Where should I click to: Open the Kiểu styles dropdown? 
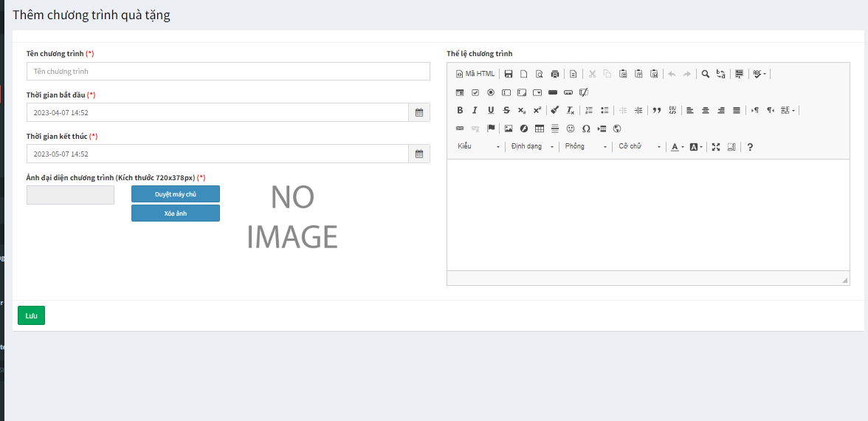point(478,147)
